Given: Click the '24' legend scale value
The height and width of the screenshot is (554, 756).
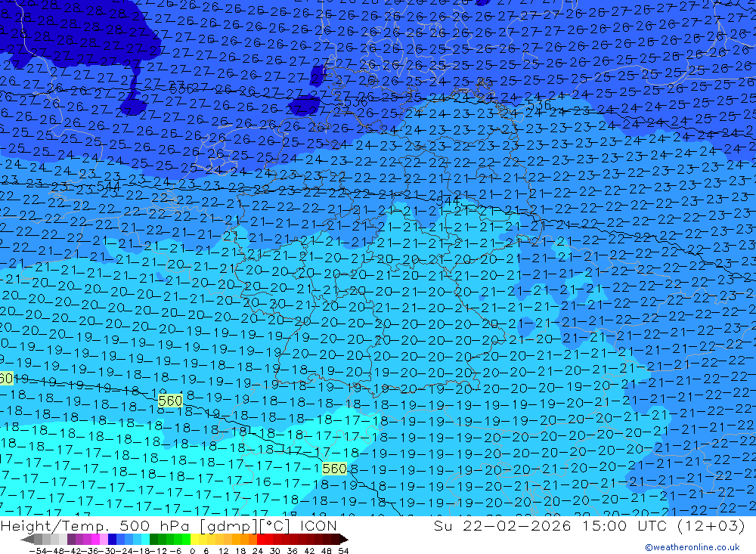Looking at the screenshot, I should coord(258,551).
